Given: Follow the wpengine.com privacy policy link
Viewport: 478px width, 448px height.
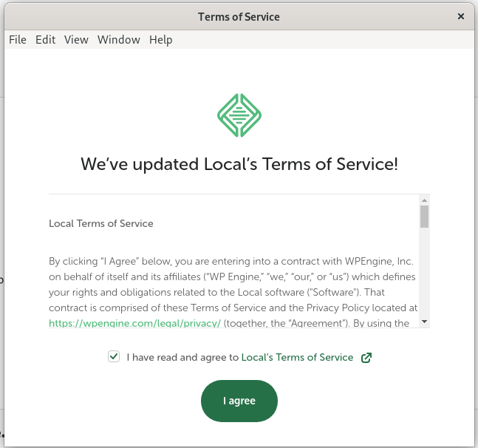Looking at the screenshot, I should (134, 323).
